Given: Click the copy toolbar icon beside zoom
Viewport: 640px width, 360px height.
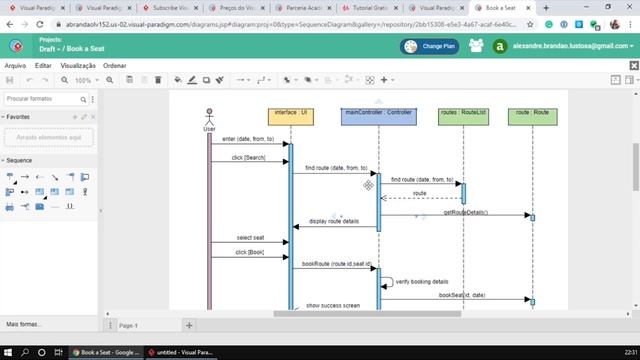Looking at the screenshot, I should (129, 80).
